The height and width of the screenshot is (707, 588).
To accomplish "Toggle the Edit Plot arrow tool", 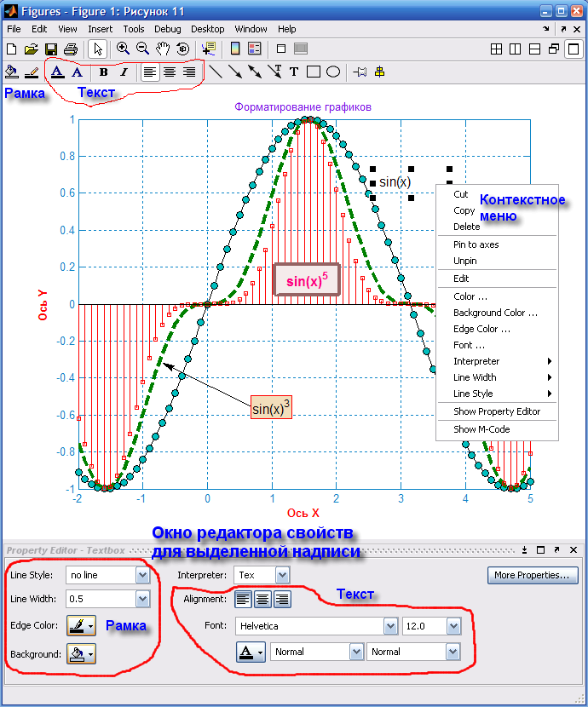I will 97,49.
